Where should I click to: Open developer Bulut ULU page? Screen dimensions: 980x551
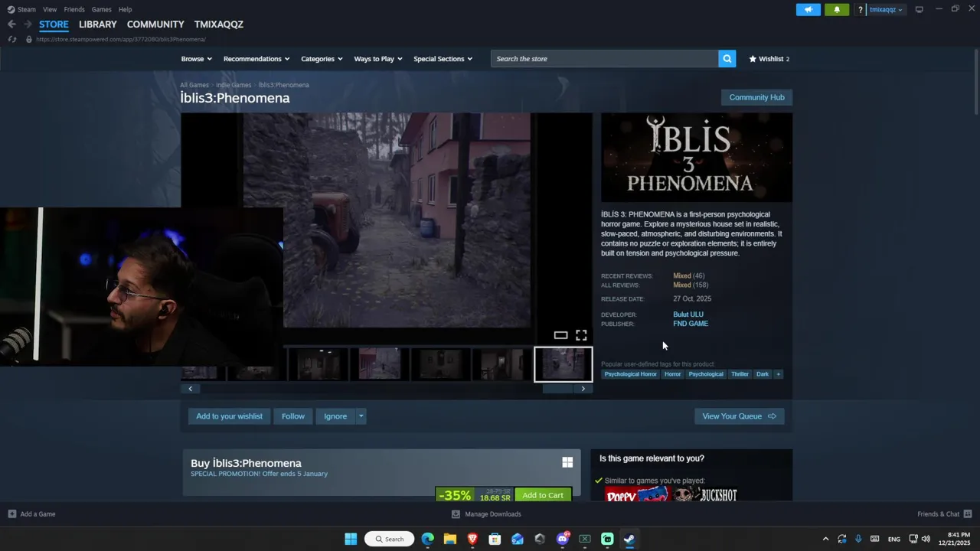(688, 315)
